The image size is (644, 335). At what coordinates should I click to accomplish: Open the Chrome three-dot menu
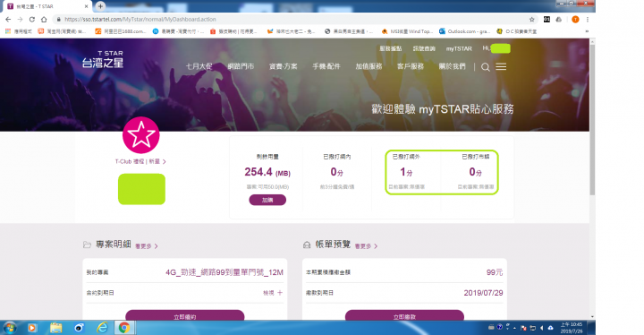point(588,20)
